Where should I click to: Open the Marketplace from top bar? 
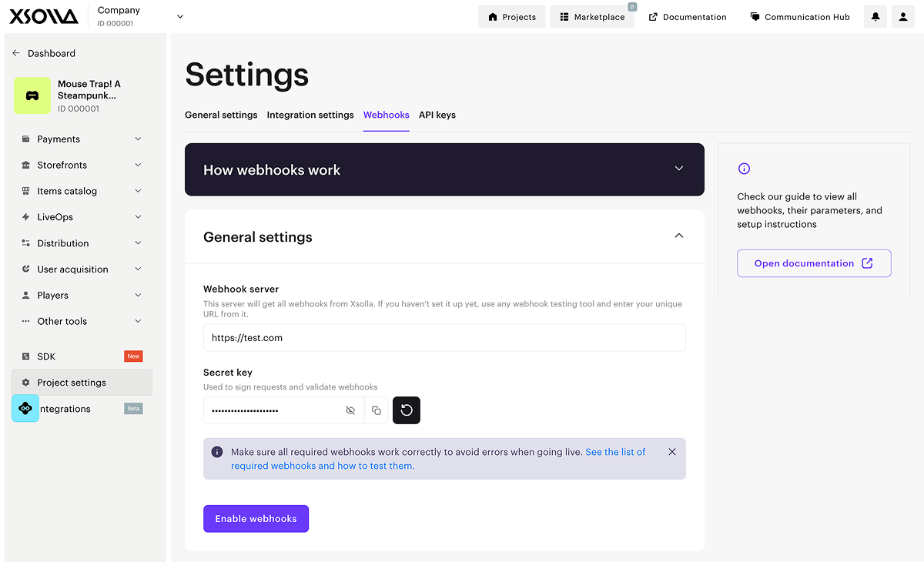pyautogui.click(x=591, y=17)
